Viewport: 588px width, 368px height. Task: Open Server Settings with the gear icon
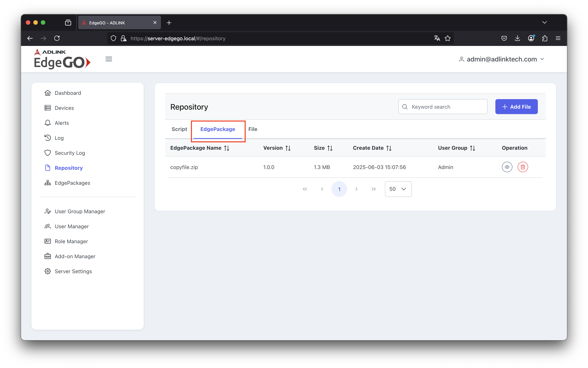pos(48,271)
